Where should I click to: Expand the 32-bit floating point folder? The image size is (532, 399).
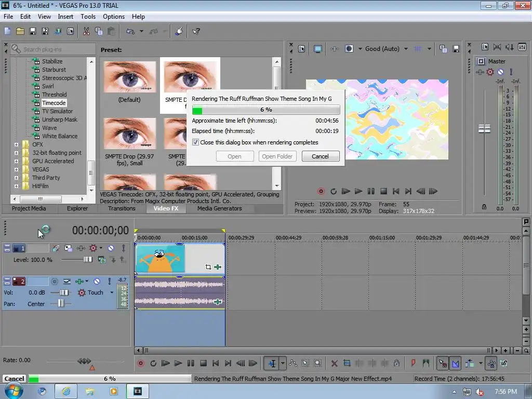tap(16, 153)
